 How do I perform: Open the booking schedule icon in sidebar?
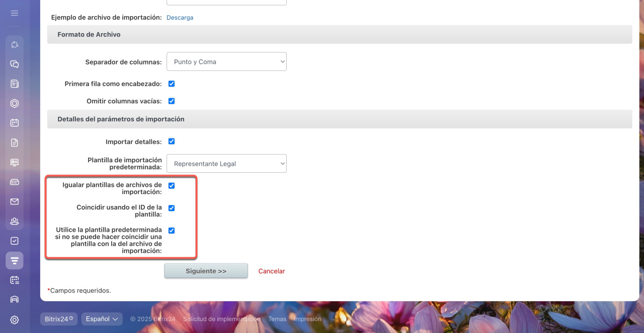[x=14, y=280]
